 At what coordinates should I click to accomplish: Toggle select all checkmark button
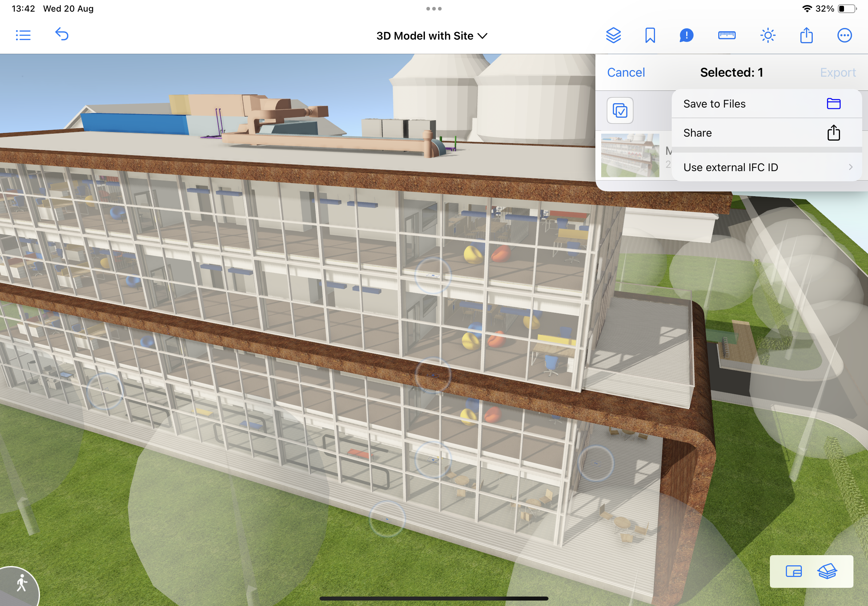620,110
